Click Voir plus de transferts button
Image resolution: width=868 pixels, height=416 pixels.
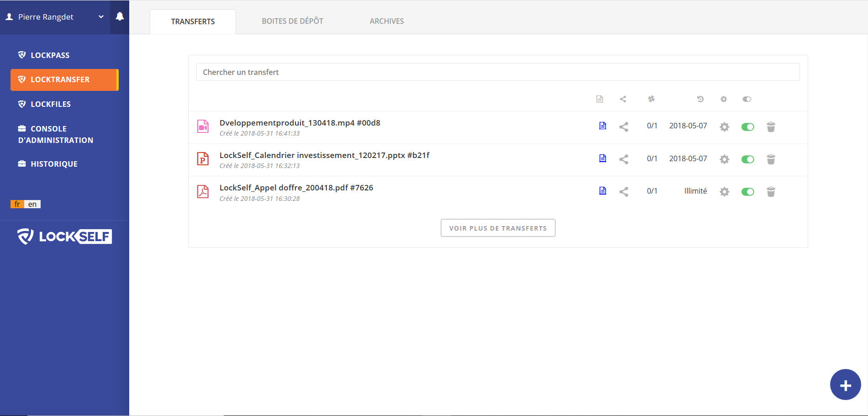click(498, 228)
